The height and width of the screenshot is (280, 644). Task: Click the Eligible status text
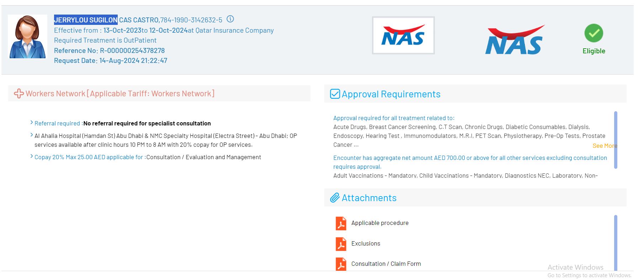594,51
